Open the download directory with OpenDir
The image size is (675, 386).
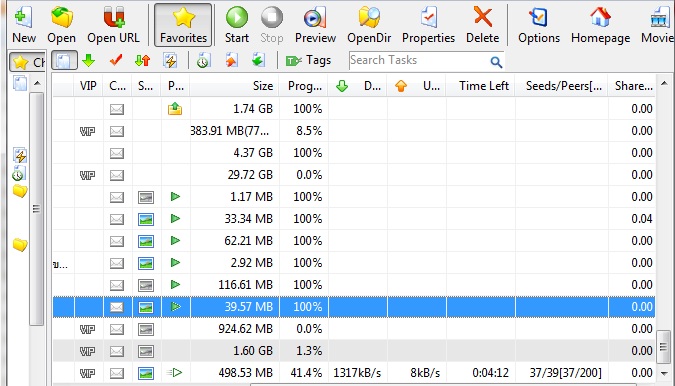369,25
